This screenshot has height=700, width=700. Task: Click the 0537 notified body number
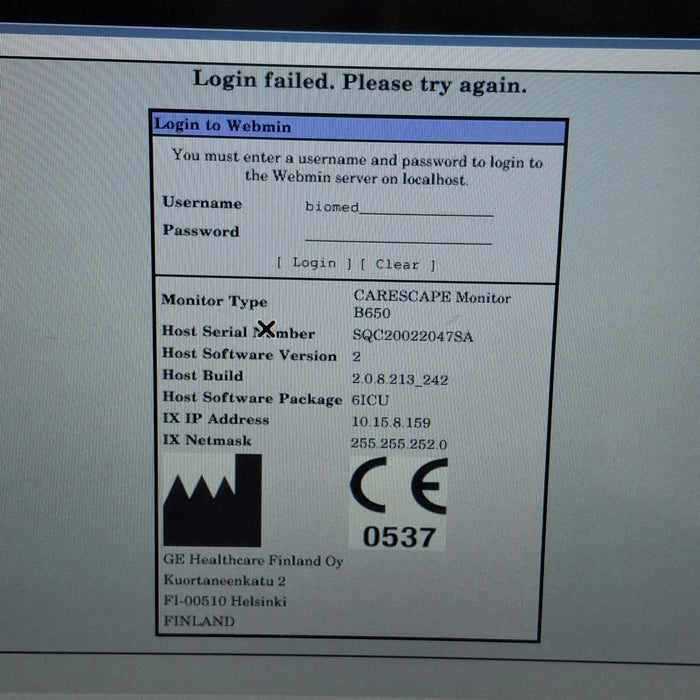pos(398,537)
